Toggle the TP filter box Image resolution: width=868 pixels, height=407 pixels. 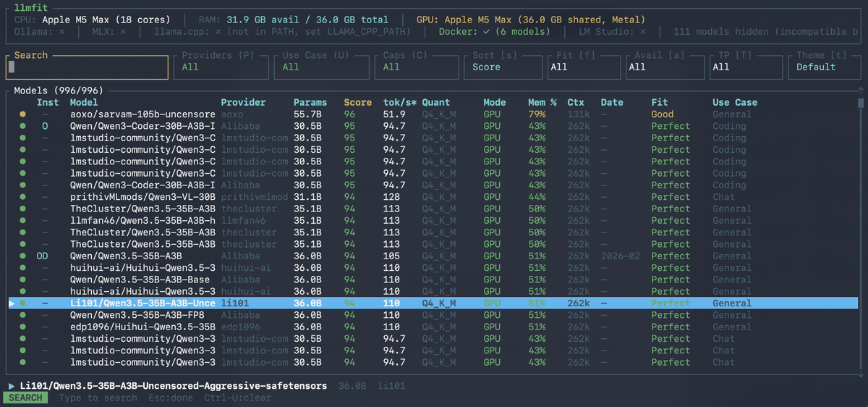745,67
